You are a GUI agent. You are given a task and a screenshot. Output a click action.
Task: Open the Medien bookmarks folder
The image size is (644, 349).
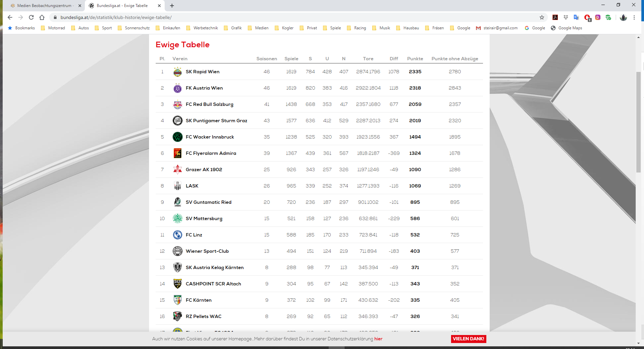(258, 28)
